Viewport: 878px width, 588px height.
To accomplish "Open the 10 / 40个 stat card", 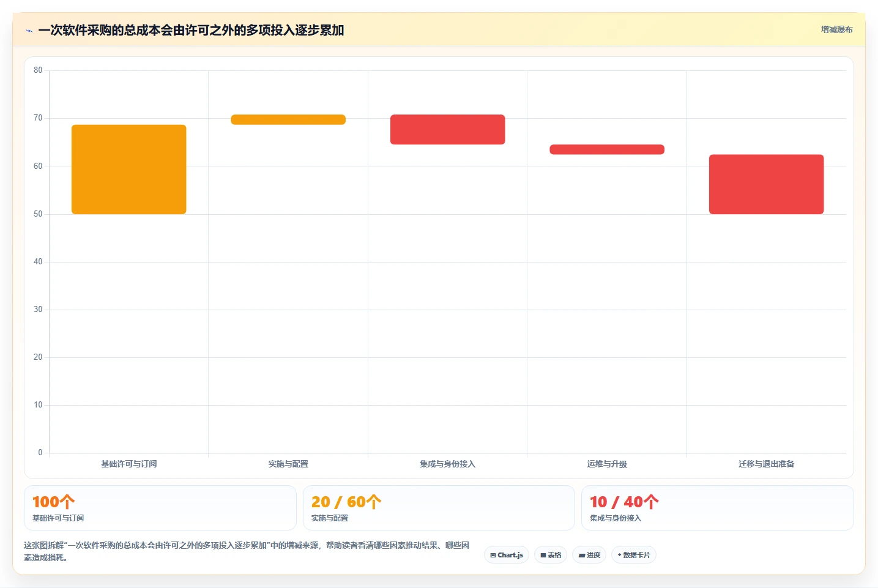I will pos(718,508).
